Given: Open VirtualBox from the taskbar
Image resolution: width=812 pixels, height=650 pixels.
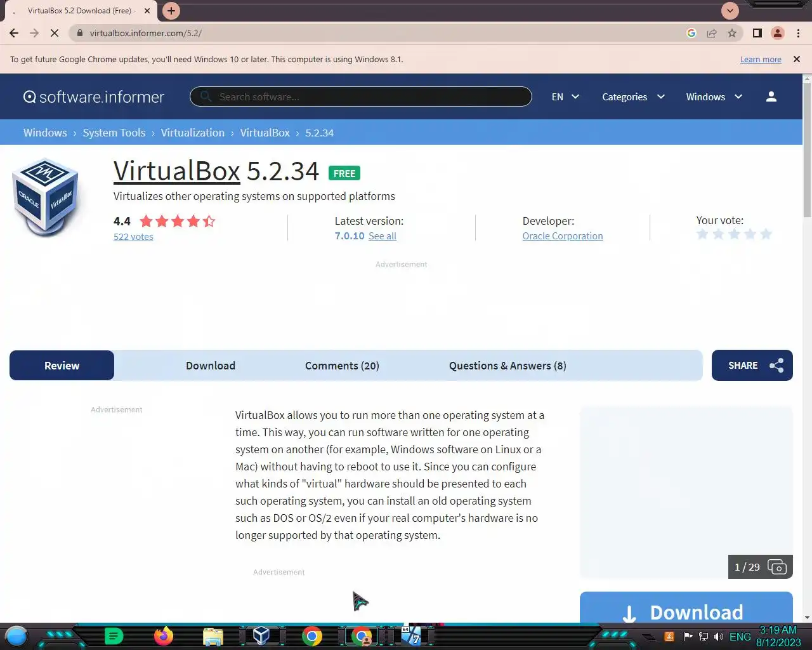Looking at the screenshot, I should (261, 635).
